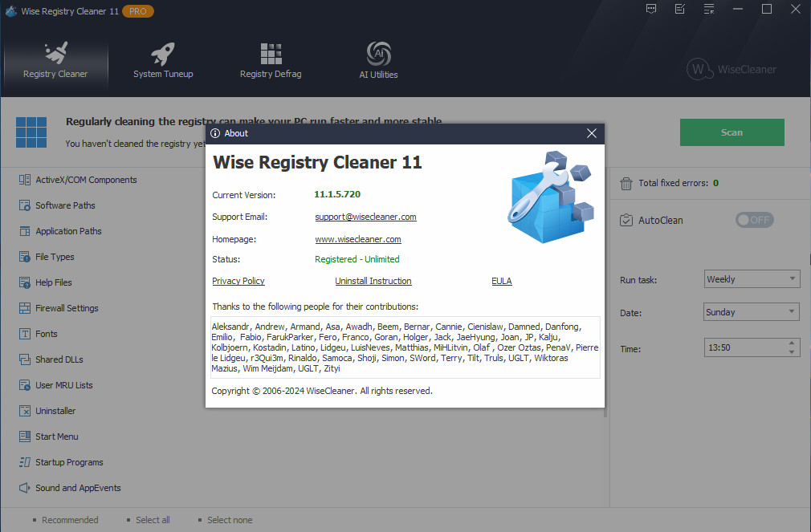Open the EULA link

point(502,281)
